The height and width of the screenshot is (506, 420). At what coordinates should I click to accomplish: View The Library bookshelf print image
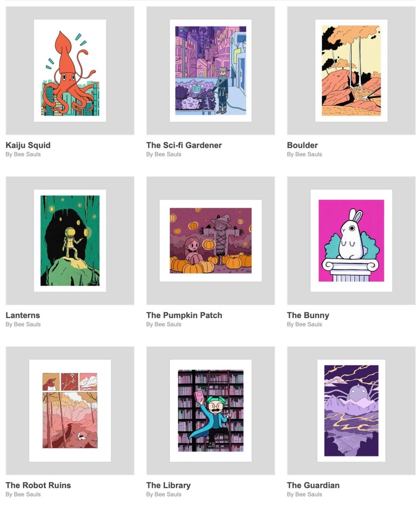(x=210, y=411)
